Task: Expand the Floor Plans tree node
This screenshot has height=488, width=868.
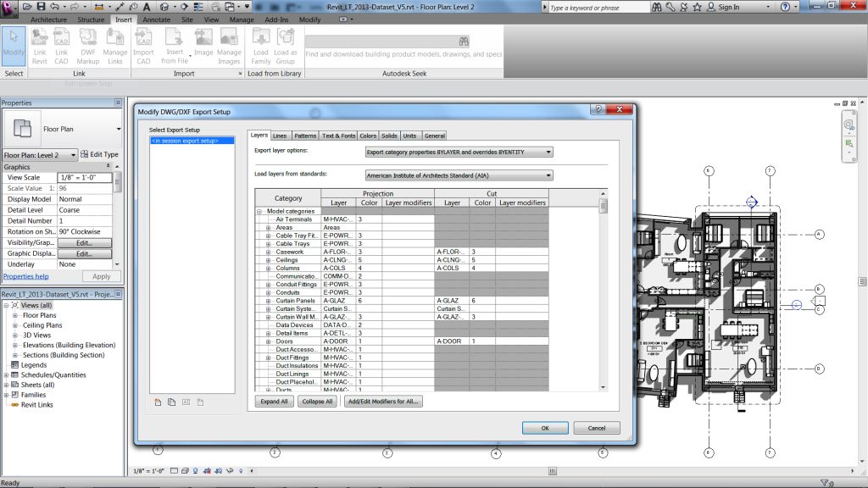Action: (14, 314)
